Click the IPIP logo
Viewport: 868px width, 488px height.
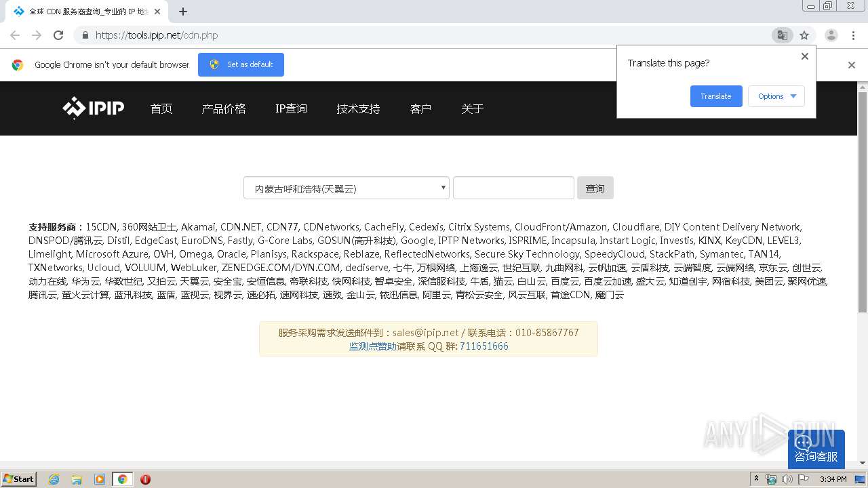click(93, 108)
